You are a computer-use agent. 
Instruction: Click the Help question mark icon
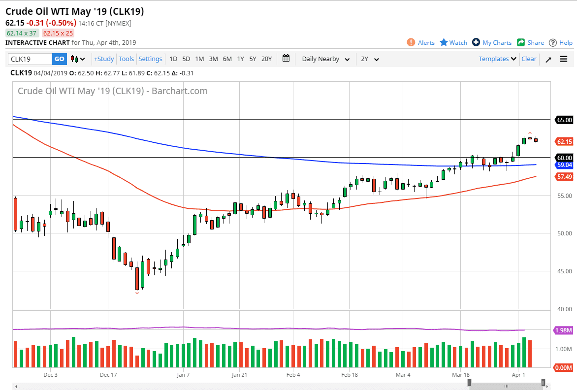click(553, 42)
